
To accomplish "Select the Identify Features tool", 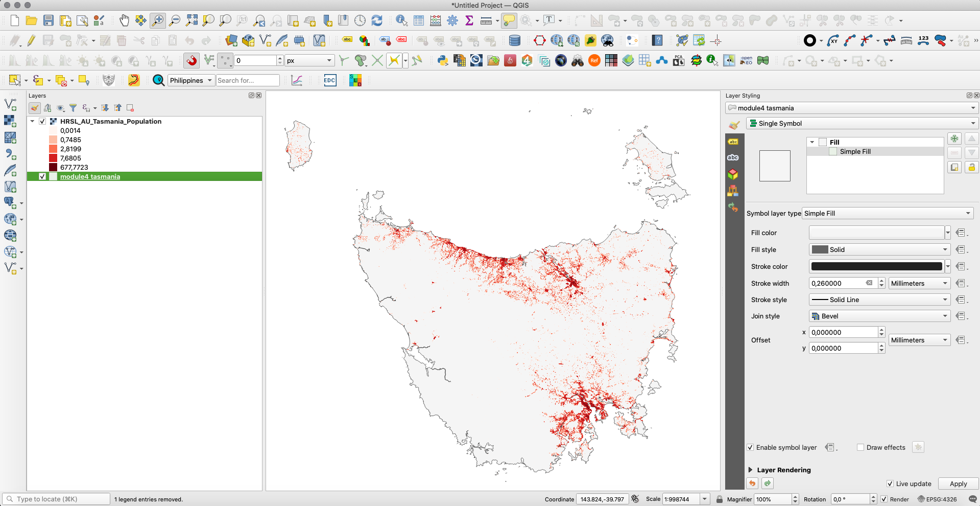I will coord(402,20).
